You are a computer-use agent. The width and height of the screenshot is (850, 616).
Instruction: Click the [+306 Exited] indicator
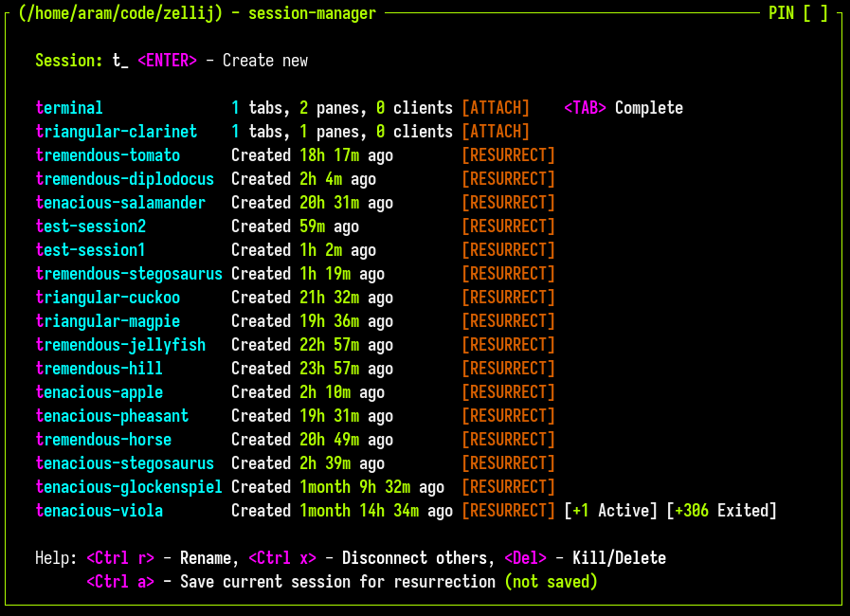pos(723,510)
